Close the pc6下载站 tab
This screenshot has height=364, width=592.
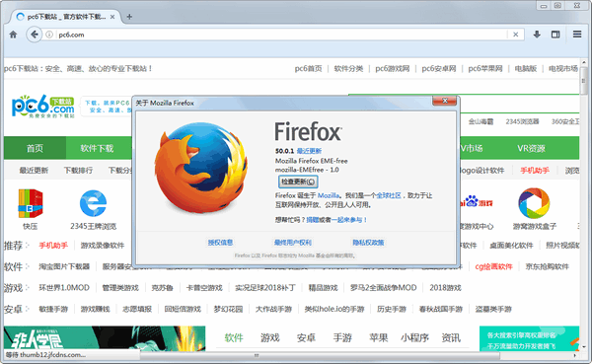pyautogui.click(x=112, y=17)
